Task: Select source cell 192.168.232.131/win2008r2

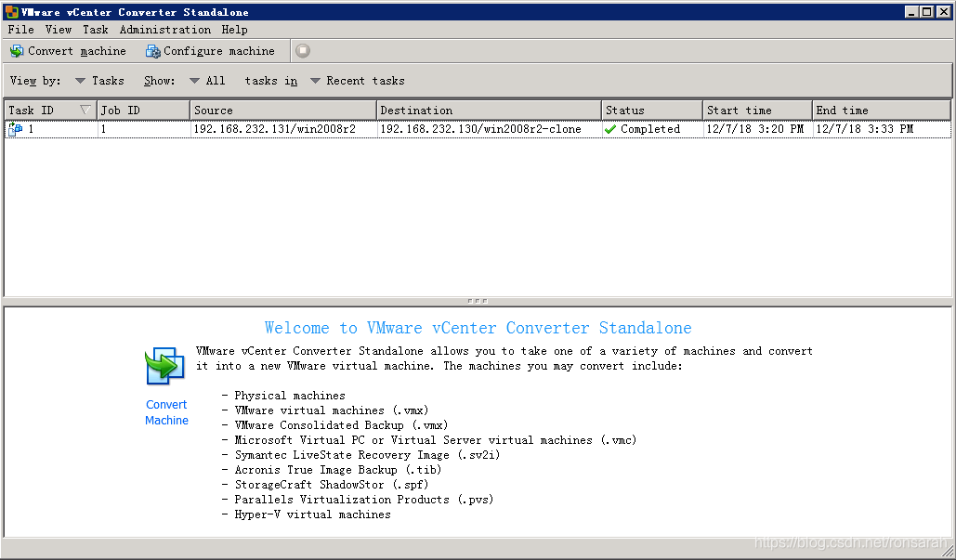Action: (274, 129)
